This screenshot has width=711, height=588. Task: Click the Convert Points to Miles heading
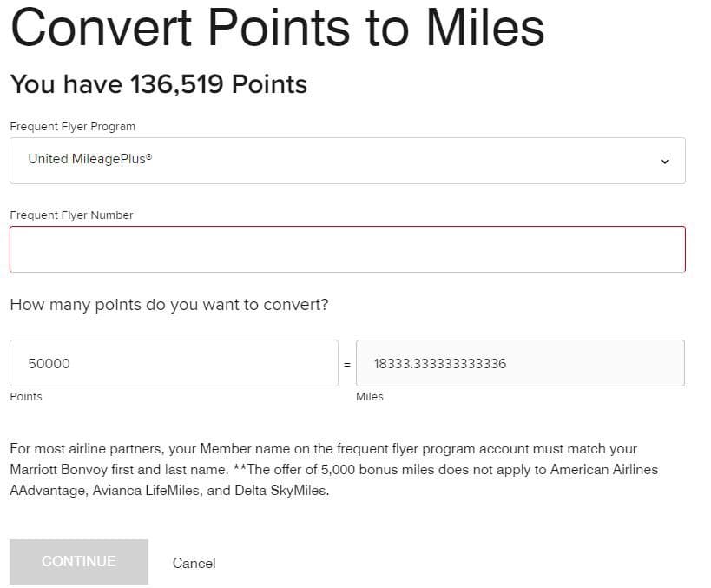pos(276,27)
